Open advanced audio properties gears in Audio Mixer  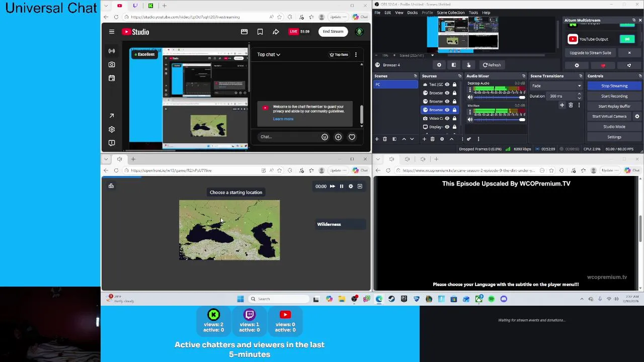point(469,139)
